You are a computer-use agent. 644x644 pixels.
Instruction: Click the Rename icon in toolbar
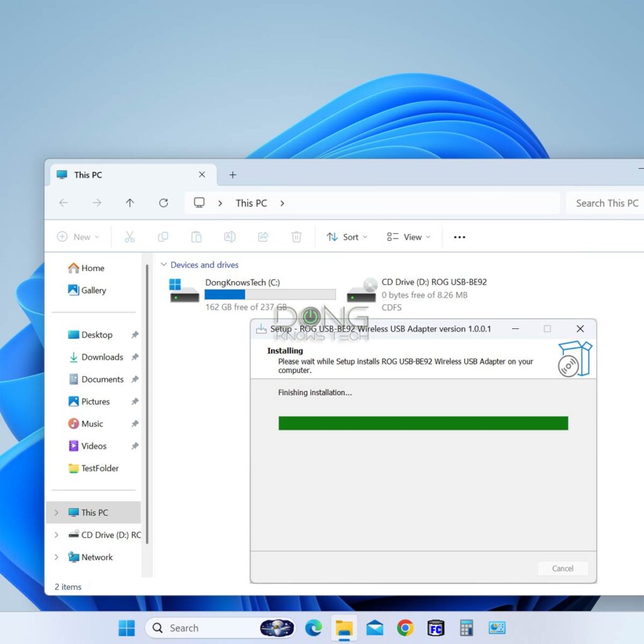click(230, 237)
